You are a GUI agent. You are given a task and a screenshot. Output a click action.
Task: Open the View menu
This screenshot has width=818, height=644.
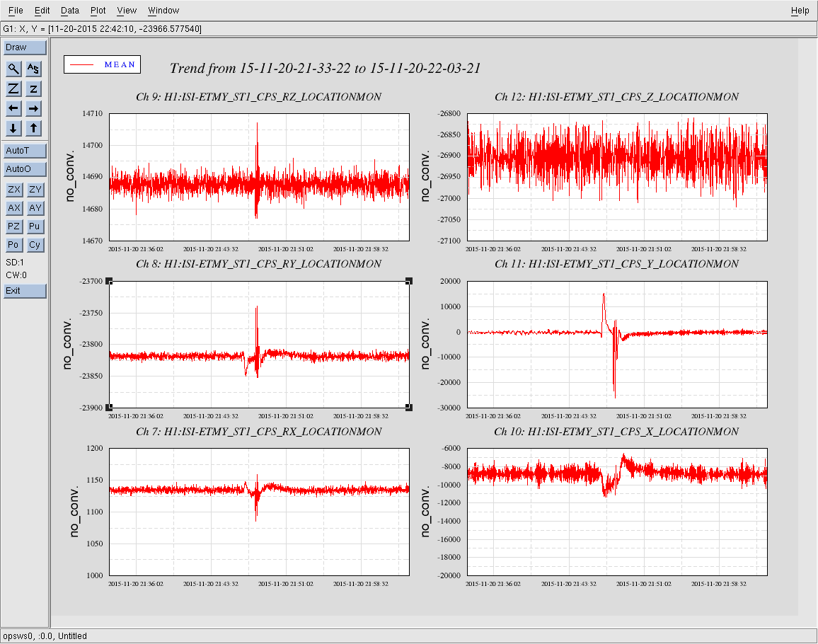click(127, 11)
